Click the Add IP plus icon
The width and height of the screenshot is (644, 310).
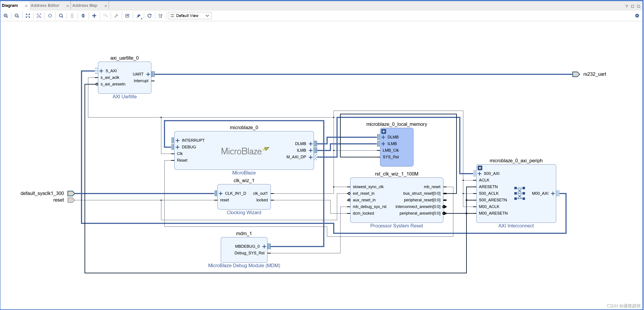point(94,16)
